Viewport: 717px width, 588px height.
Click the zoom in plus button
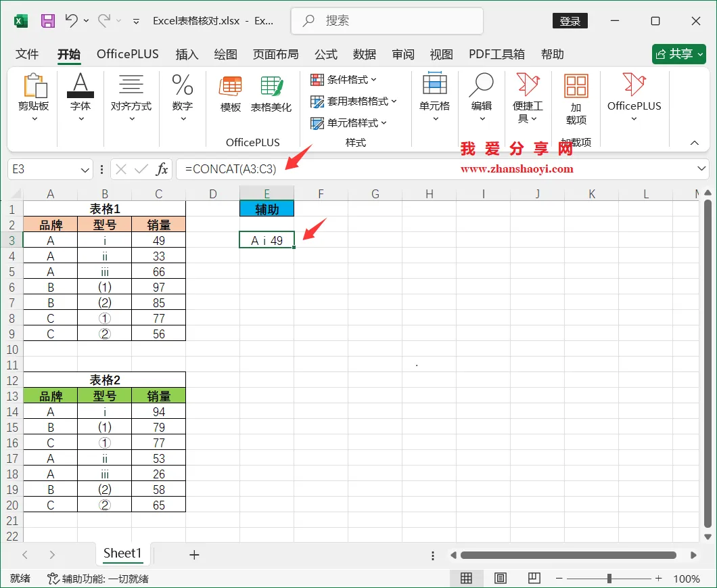point(658,579)
